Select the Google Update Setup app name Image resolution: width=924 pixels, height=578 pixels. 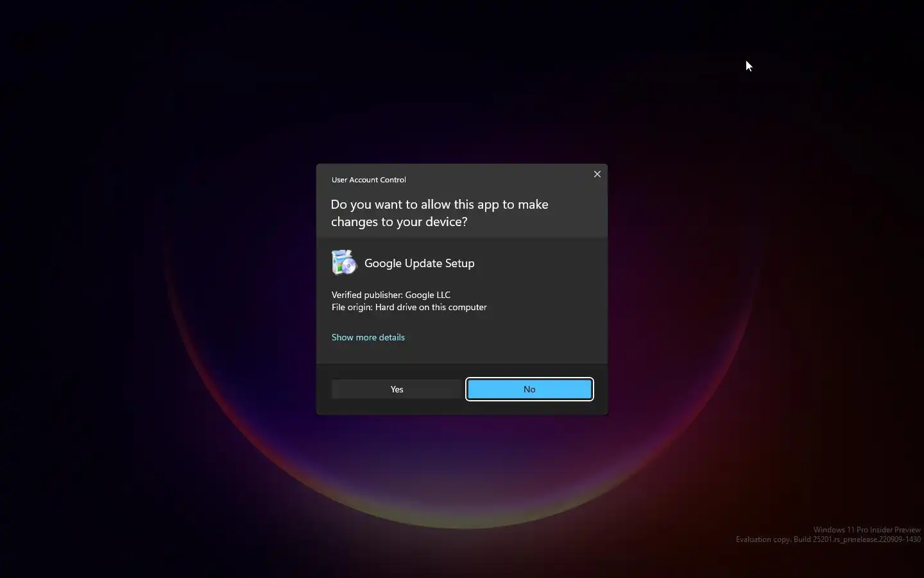(420, 263)
